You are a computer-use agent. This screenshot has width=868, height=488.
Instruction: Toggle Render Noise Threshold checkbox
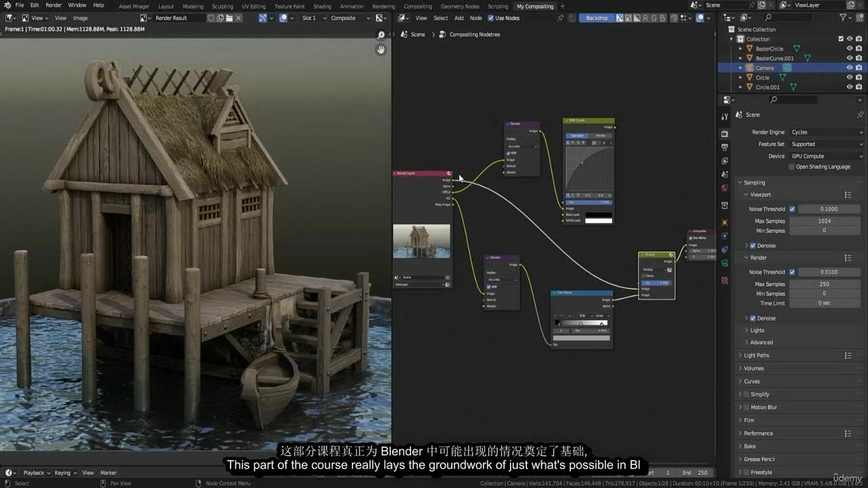tap(792, 272)
